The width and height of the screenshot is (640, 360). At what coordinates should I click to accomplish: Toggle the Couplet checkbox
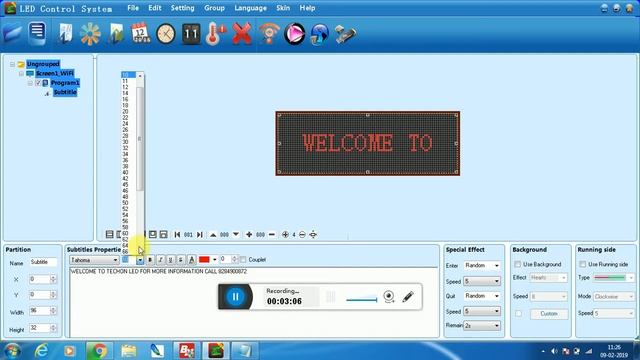(x=243, y=260)
